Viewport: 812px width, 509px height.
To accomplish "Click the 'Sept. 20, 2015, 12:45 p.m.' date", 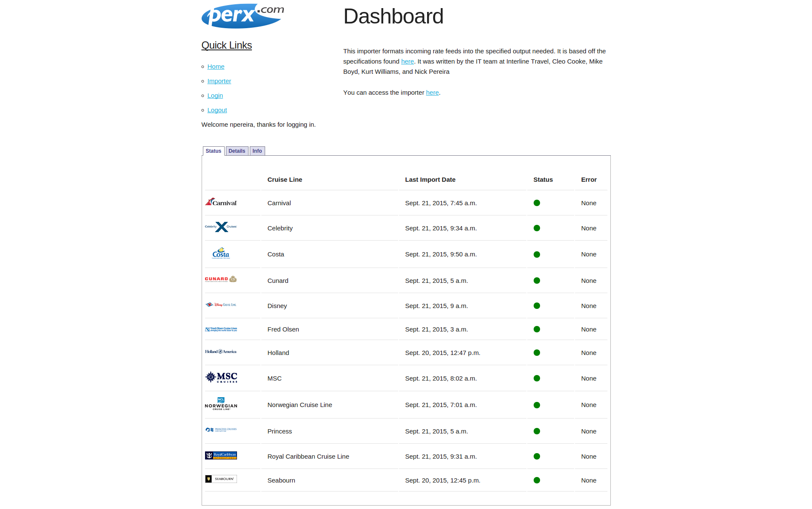I will [x=442, y=480].
